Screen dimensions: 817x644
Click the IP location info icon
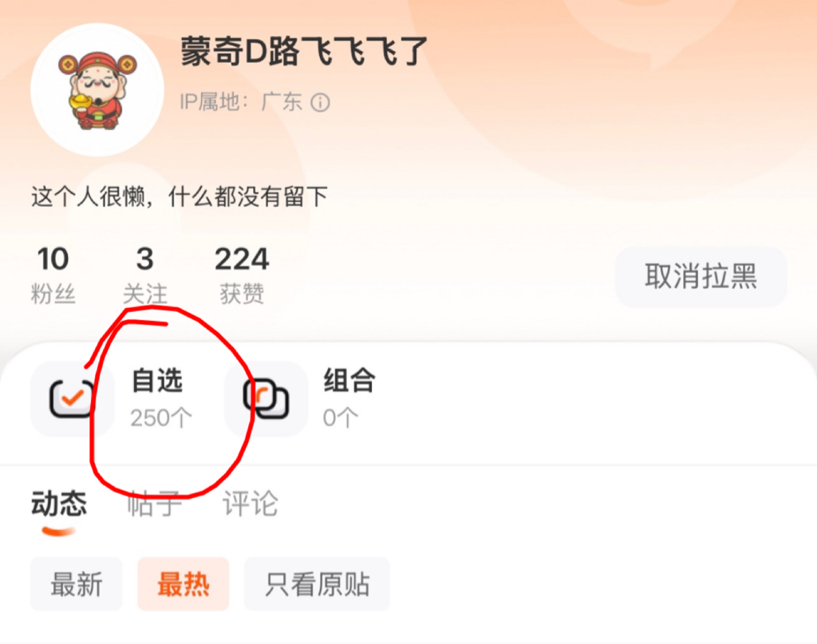coord(321,102)
